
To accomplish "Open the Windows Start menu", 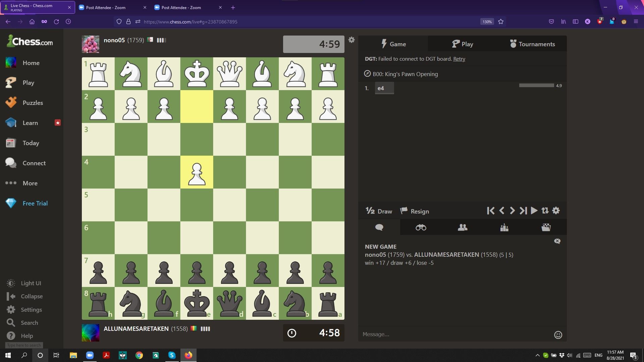I will coord(8,355).
